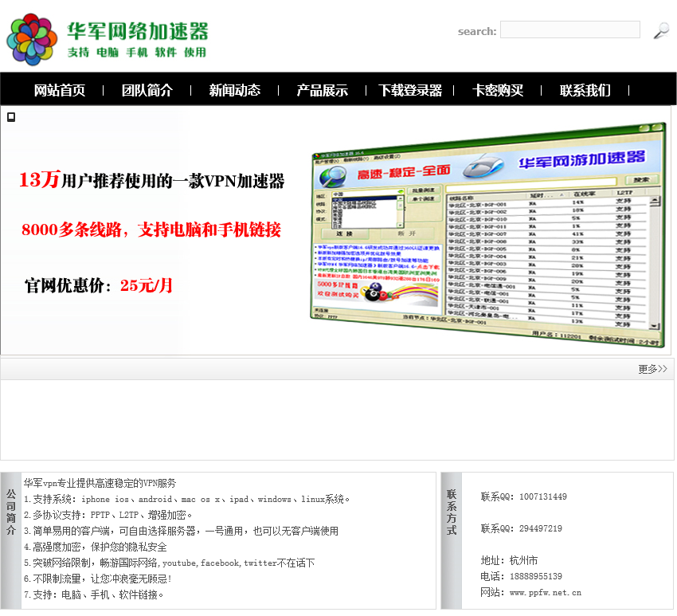
Task: Click the small square icon above banner
Action: (11, 117)
